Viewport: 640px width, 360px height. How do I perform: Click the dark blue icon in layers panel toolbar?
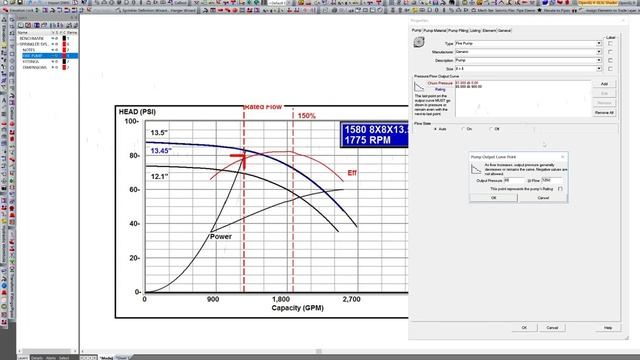tap(37, 25)
